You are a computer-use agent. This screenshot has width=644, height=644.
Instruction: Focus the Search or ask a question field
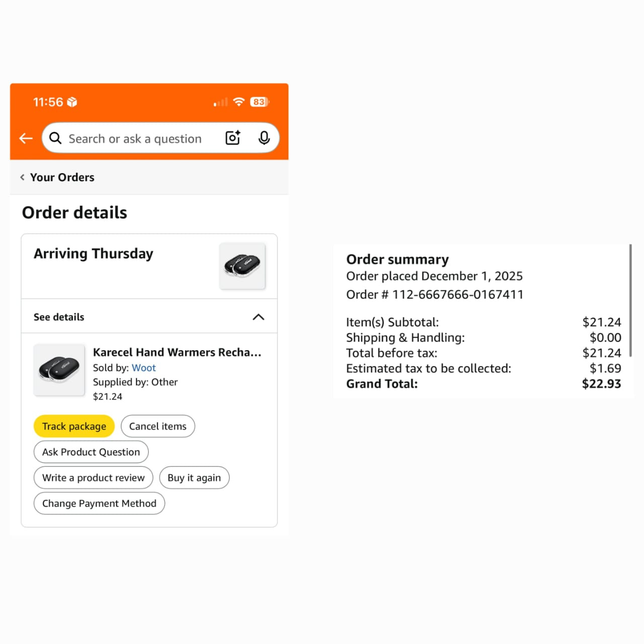[x=135, y=139]
